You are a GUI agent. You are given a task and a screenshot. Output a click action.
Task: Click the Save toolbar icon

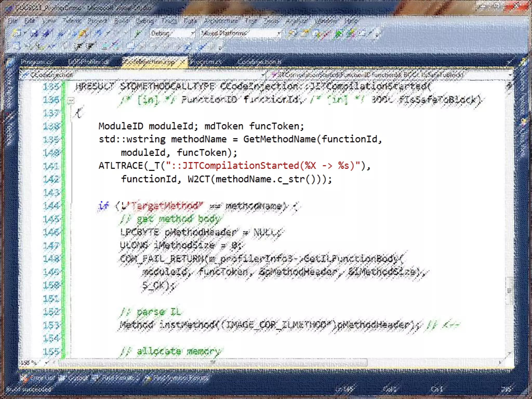tap(35, 33)
